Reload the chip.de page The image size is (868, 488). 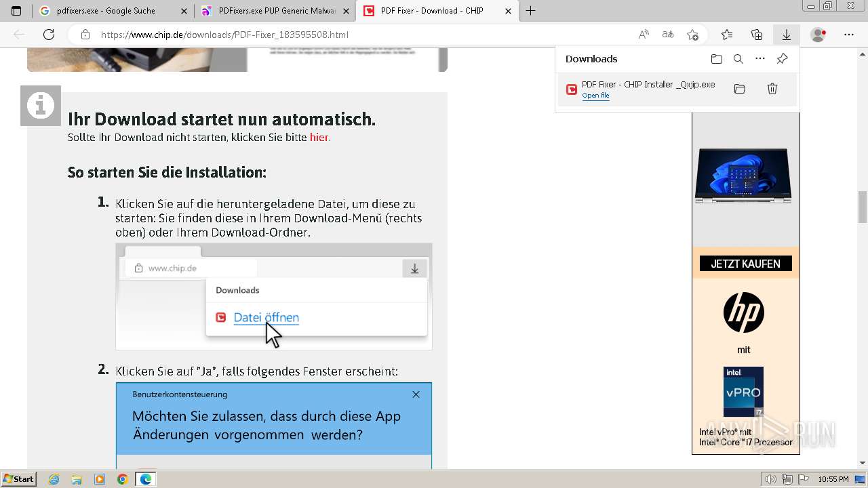coord(49,35)
